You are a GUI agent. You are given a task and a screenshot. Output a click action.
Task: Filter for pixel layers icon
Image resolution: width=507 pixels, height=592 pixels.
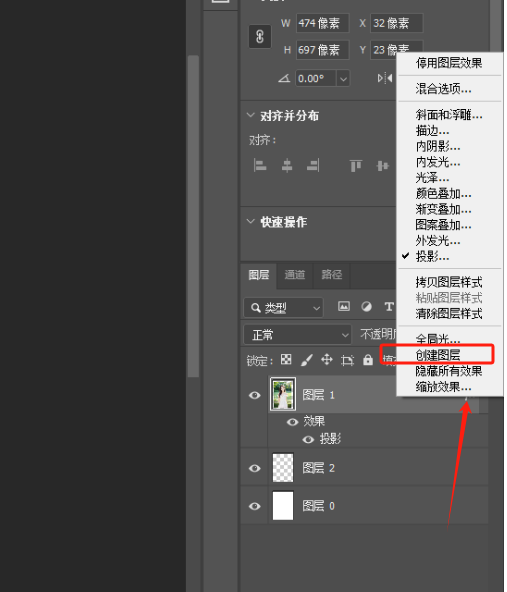coord(344,306)
